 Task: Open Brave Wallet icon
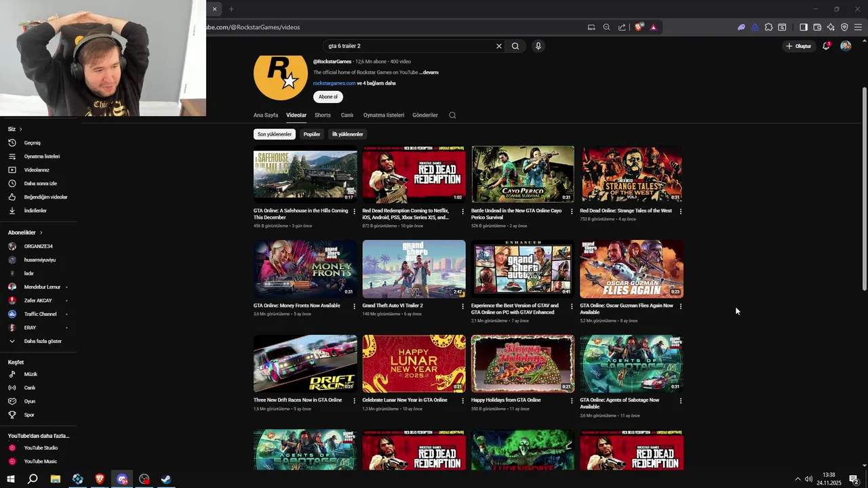coord(817,27)
